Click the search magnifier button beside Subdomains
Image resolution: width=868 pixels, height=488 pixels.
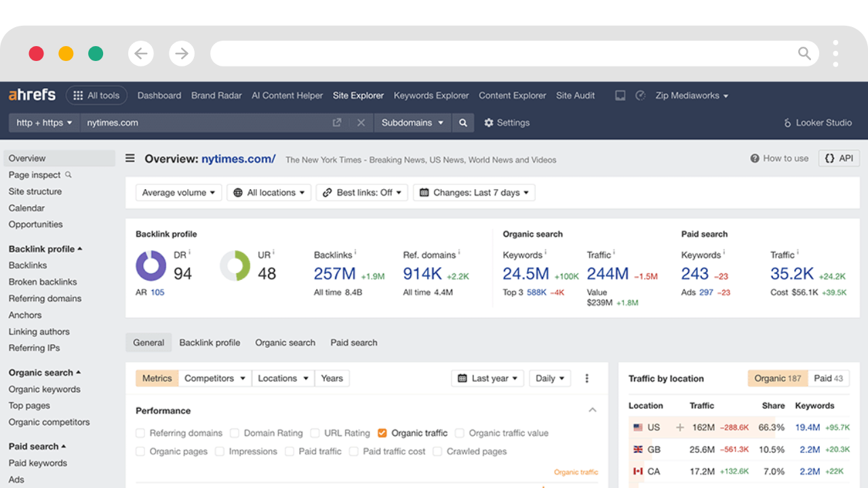pyautogui.click(x=462, y=123)
